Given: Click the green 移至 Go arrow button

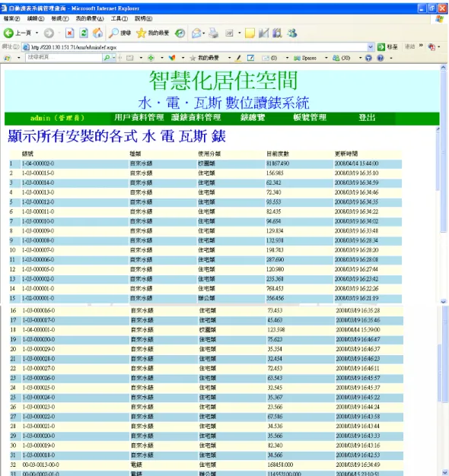Looking at the screenshot, I should tap(387, 47).
